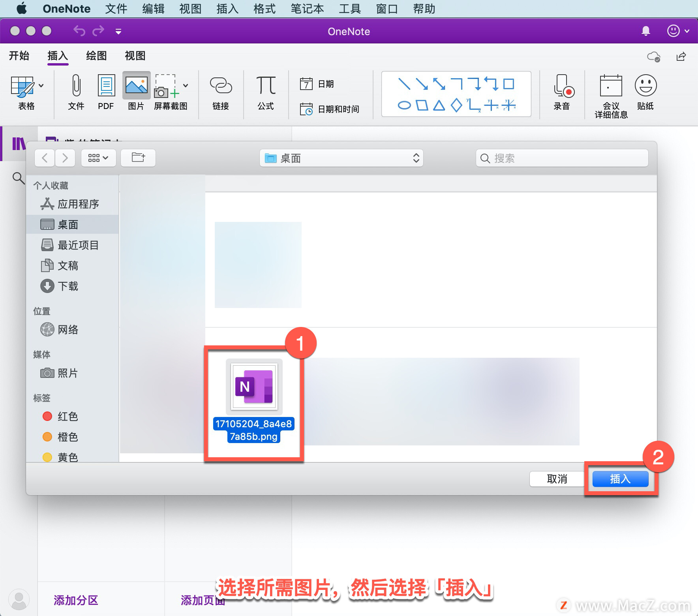The image size is (698, 616).
Task: Click the Share notebook icon
Action: pyautogui.click(x=681, y=57)
